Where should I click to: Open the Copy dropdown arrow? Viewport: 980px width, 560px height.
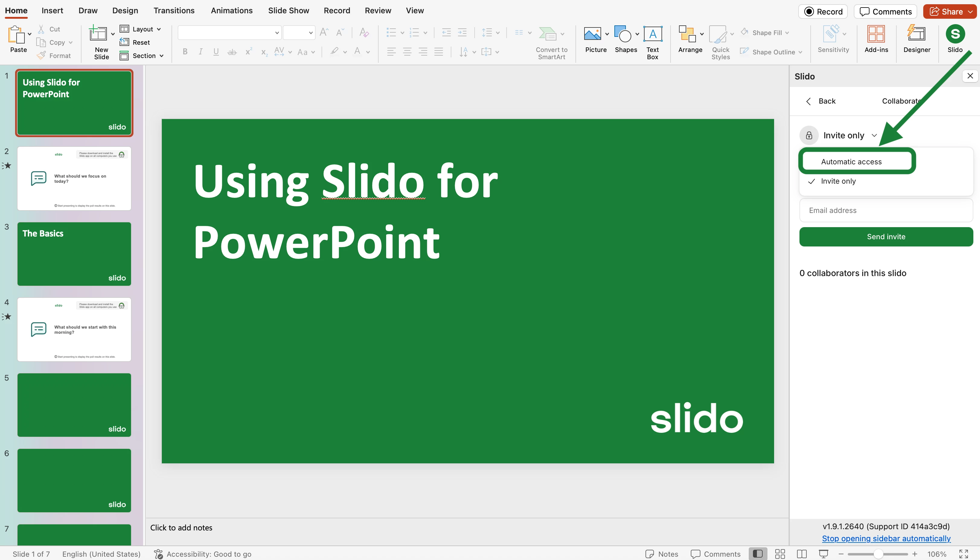click(x=70, y=43)
